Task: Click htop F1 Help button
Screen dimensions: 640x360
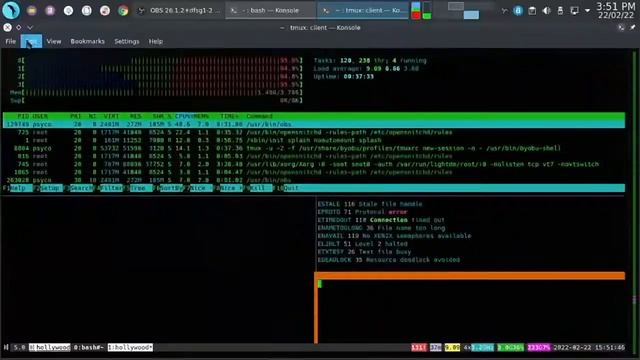Action: 17,188
